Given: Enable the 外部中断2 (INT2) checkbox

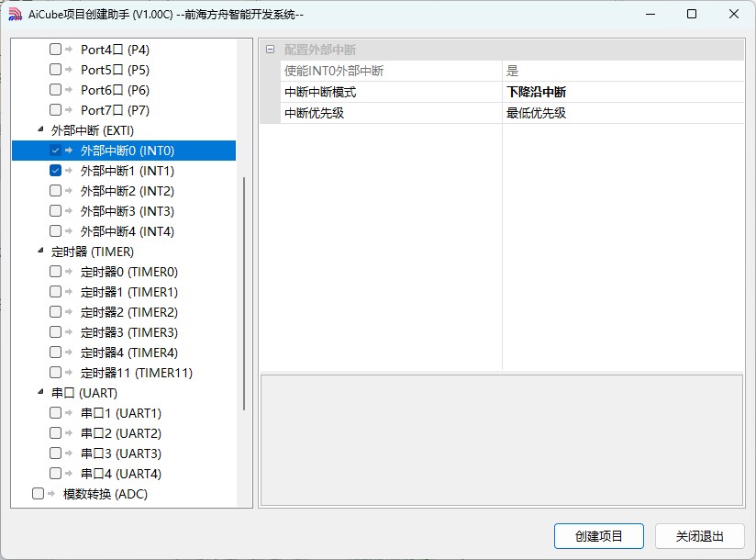Looking at the screenshot, I should click(x=55, y=191).
